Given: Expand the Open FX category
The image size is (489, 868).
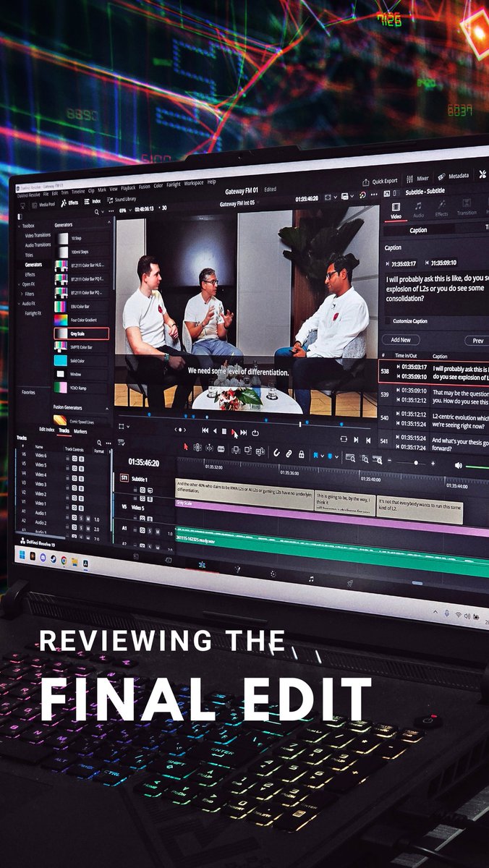Looking at the screenshot, I should pos(20,284).
